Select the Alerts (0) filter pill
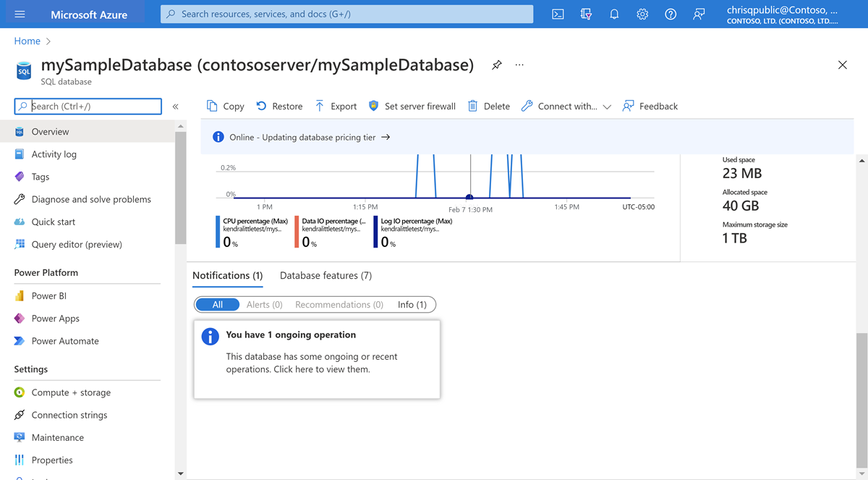The width and height of the screenshot is (868, 480). click(x=264, y=305)
